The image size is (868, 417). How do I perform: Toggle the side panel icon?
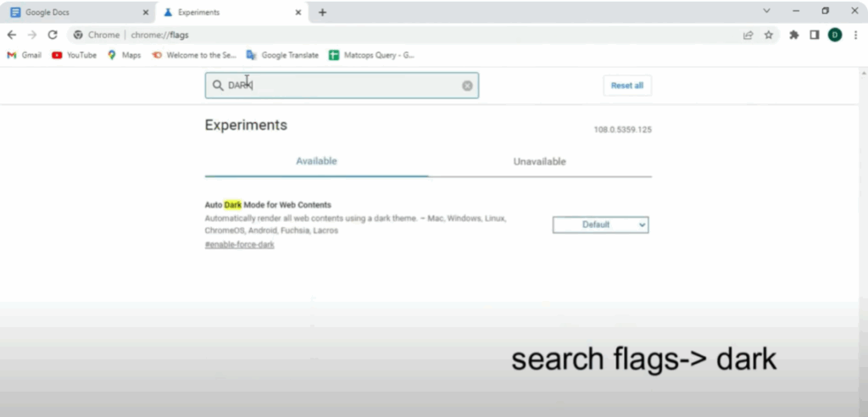815,35
